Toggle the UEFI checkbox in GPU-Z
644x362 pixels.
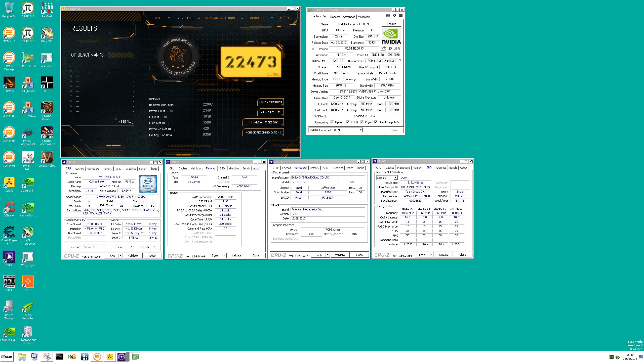(390, 49)
